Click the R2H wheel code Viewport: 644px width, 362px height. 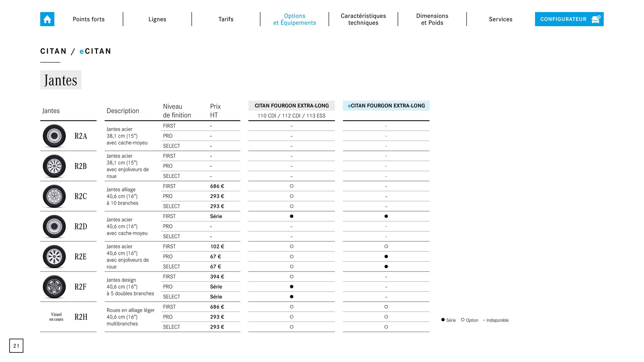81,317
